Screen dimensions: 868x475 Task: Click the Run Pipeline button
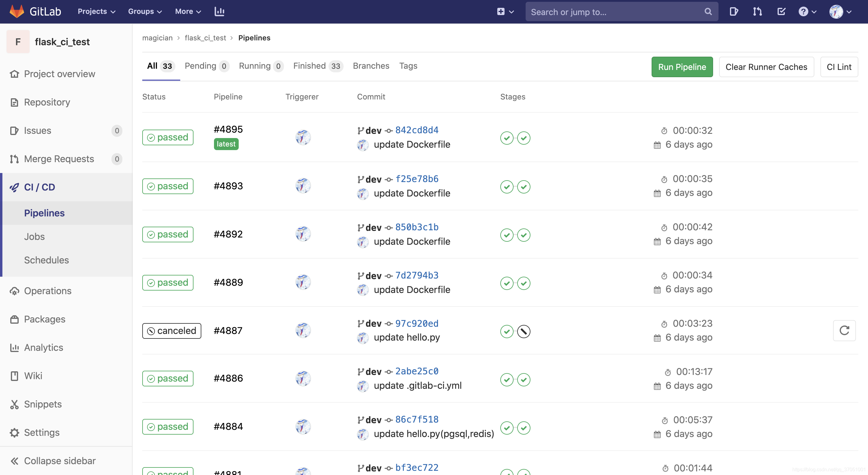pos(682,67)
